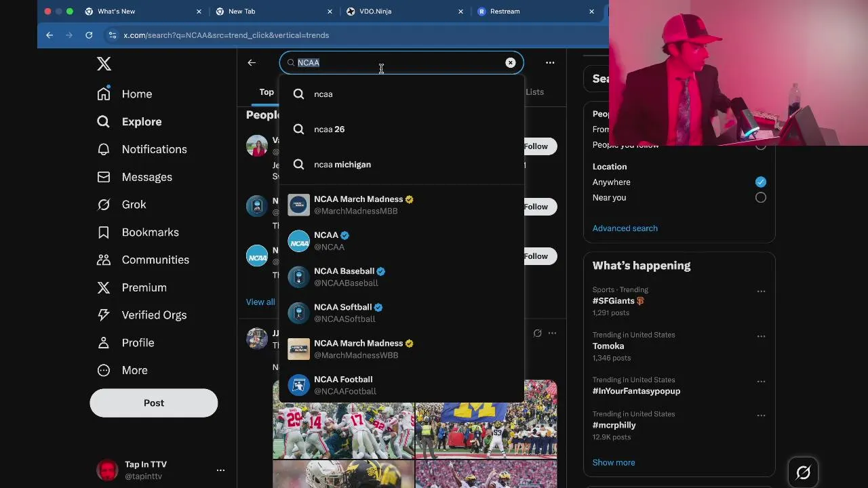Click the Communities people icon
This screenshot has width=868, height=488.
coord(104,260)
